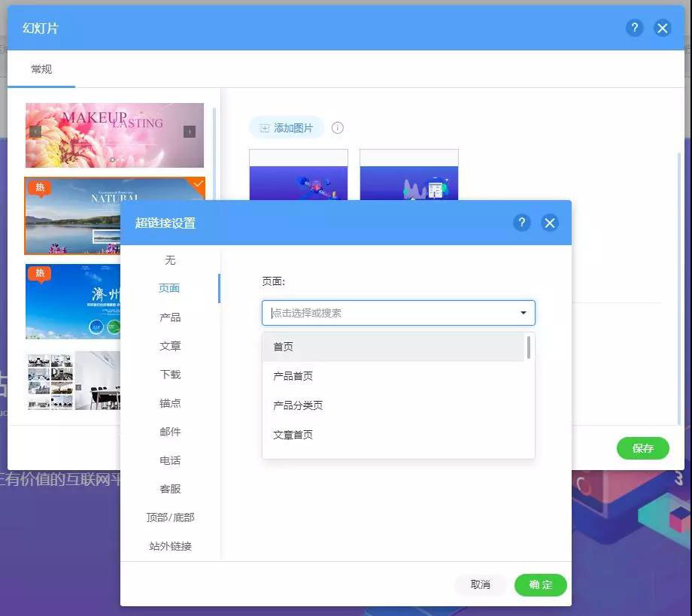Close the 超链接设置 dialog with X icon
Screen dimensions: 692x616
549,223
